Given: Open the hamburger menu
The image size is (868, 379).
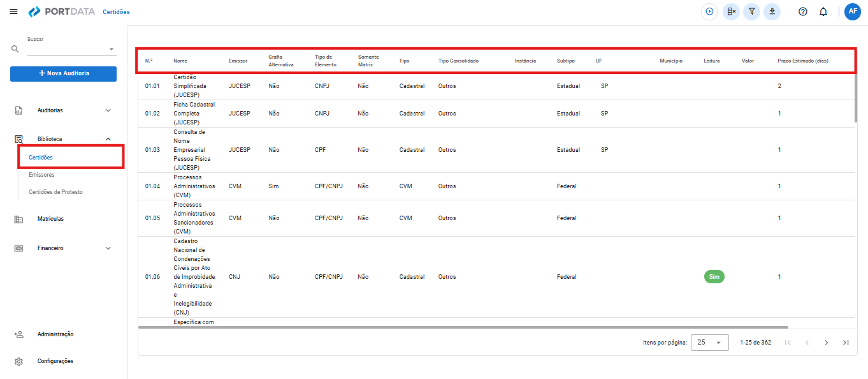Looking at the screenshot, I should [14, 11].
